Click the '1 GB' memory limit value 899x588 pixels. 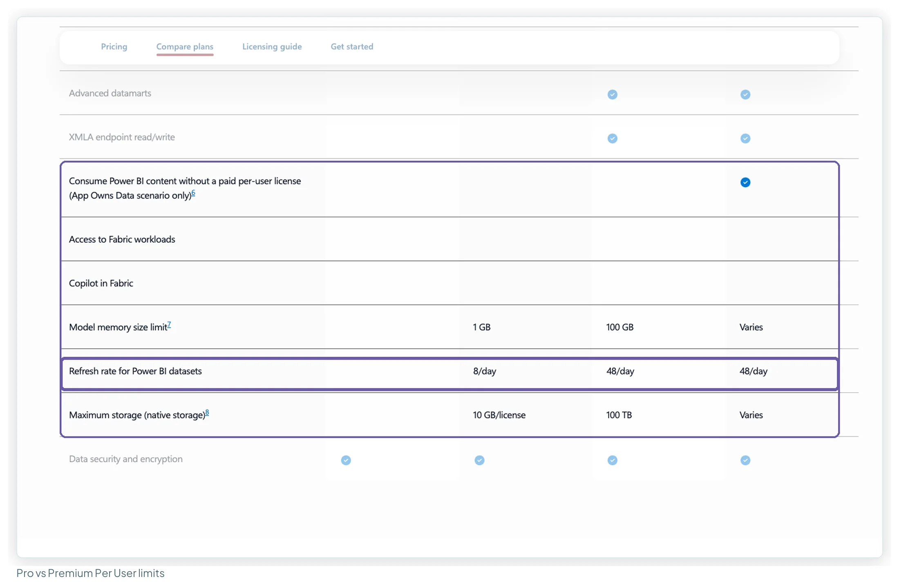click(x=481, y=327)
